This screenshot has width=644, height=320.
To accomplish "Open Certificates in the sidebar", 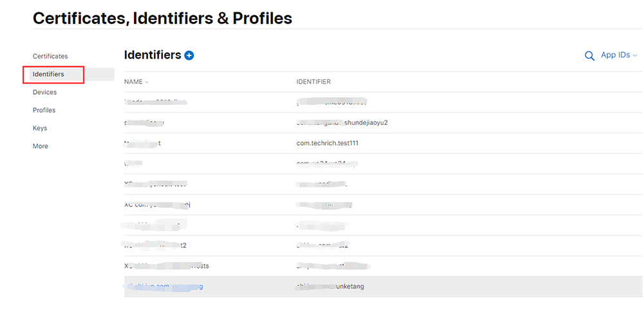I will [50, 56].
